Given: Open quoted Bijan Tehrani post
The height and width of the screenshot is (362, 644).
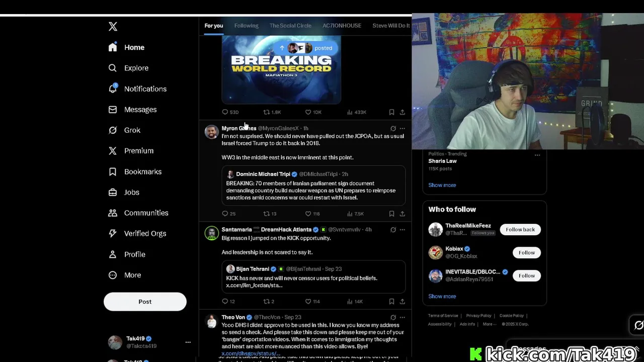Looking at the screenshot, I should tap(313, 277).
